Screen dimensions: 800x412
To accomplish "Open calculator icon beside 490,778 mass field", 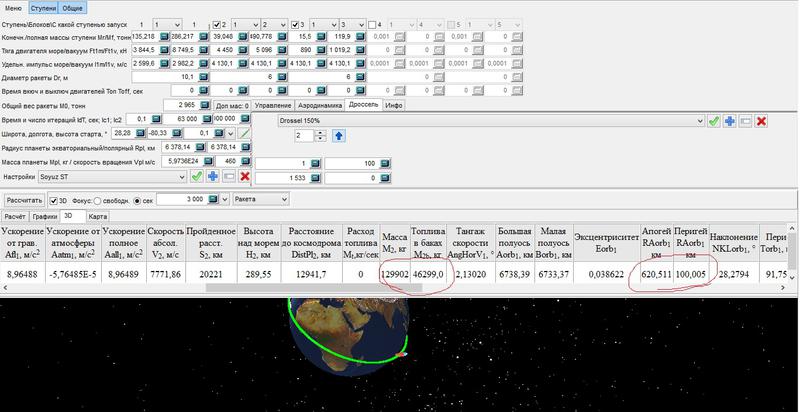I will coord(282,37).
